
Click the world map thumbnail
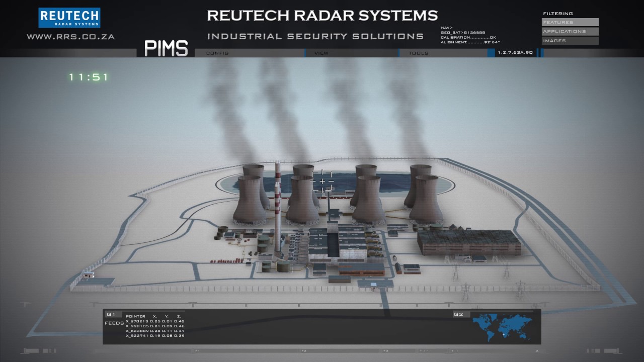click(502, 327)
